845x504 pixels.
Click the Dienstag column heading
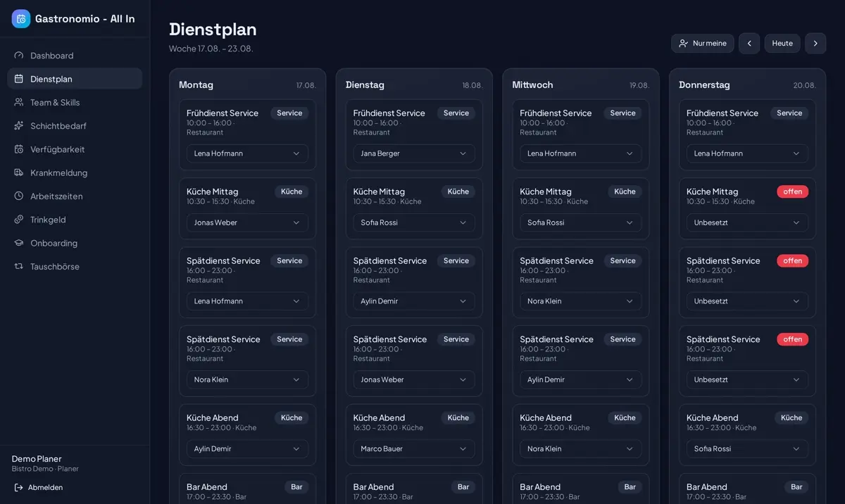[x=365, y=84]
